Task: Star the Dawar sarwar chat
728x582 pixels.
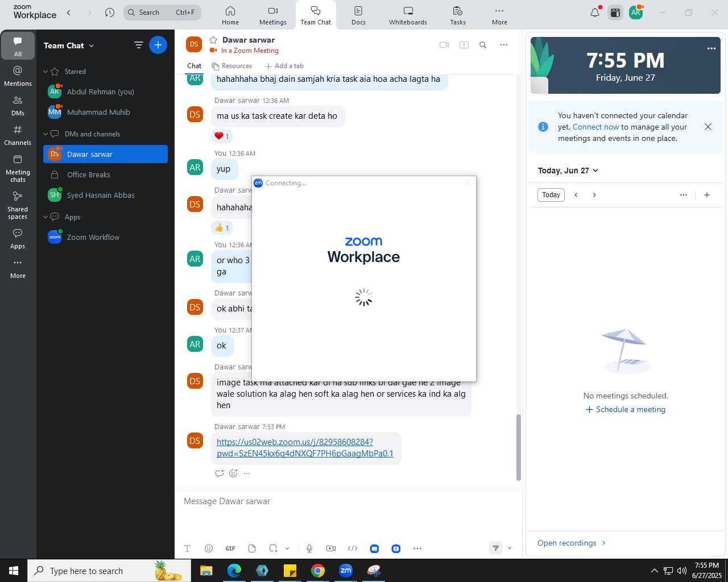Action: click(x=213, y=40)
